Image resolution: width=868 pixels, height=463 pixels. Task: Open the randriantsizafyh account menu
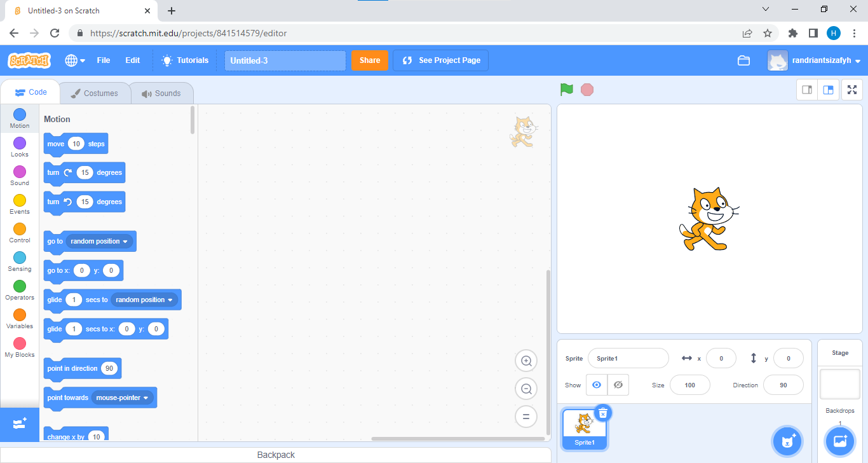[814, 60]
